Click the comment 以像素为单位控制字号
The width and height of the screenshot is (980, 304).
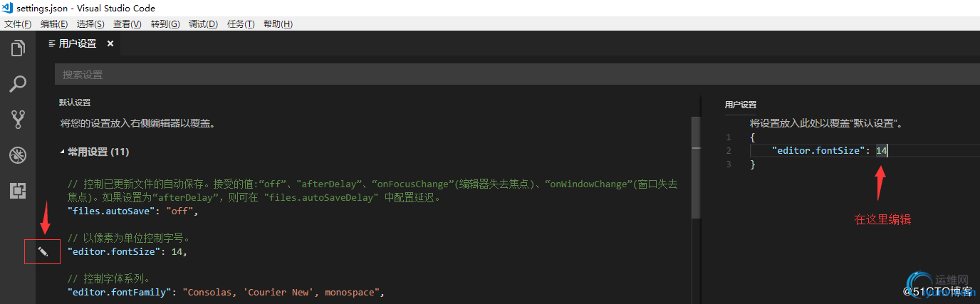[130, 239]
